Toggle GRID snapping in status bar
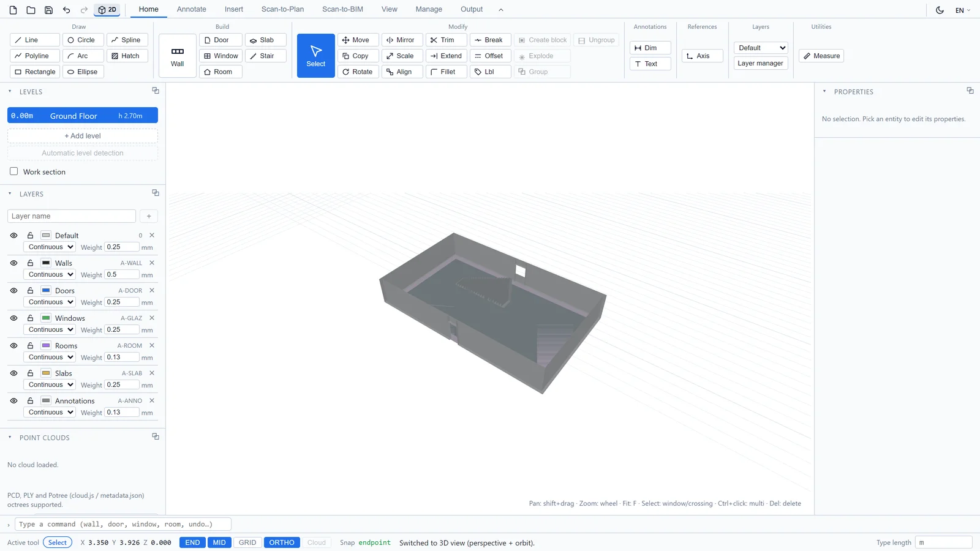This screenshot has height=551, width=980. tap(247, 542)
